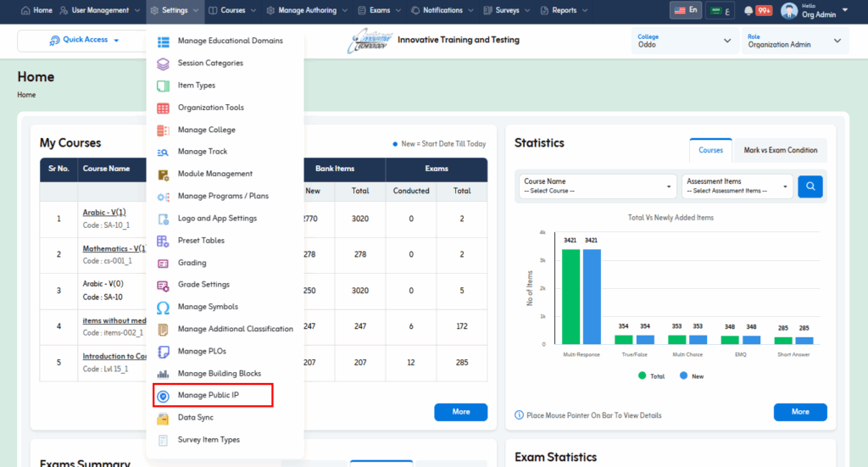Screen dimensions: 868x467
Task: Click the Session Categories layers icon
Action: tap(163, 64)
